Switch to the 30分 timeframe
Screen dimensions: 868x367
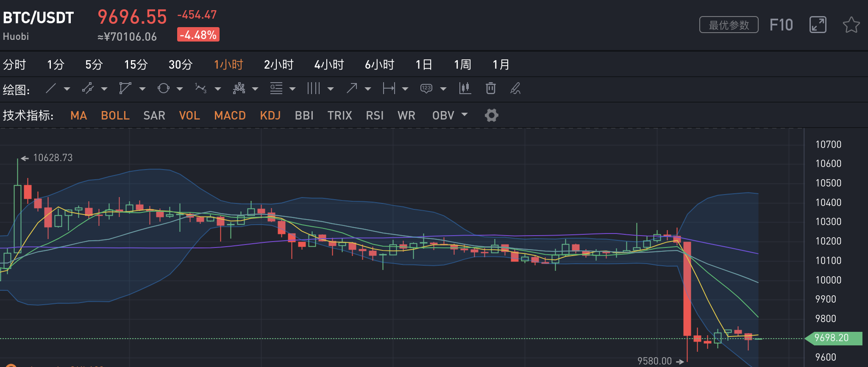tap(181, 64)
